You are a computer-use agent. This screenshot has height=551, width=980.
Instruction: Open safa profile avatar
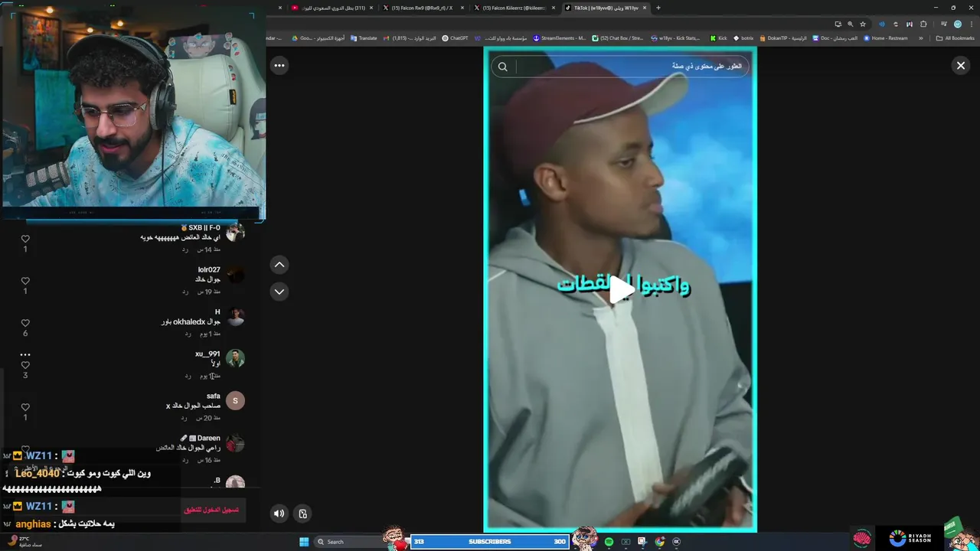pos(235,400)
